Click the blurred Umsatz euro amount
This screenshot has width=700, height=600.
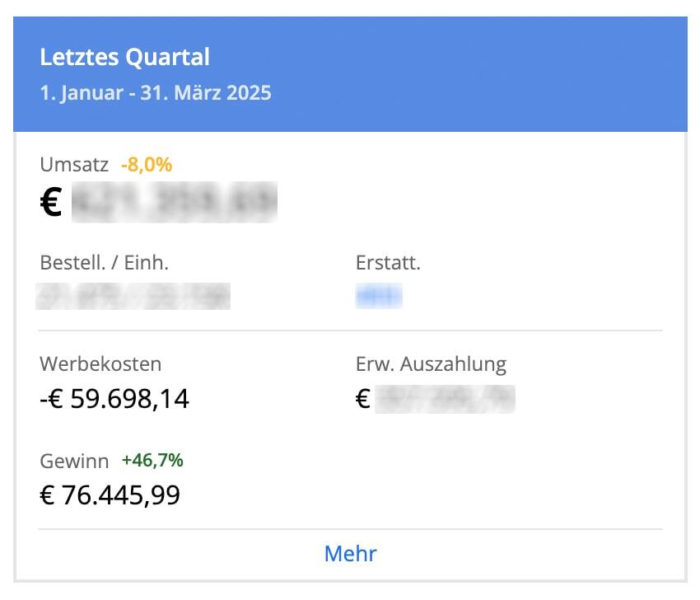(175, 202)
